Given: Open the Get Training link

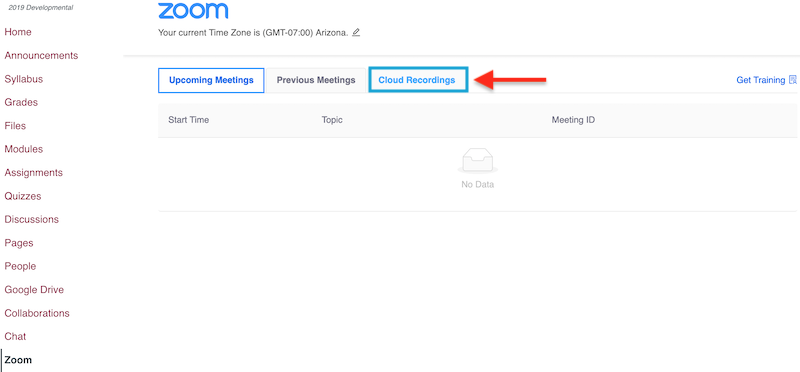Looking at the screenshot, I should (760, 80).
